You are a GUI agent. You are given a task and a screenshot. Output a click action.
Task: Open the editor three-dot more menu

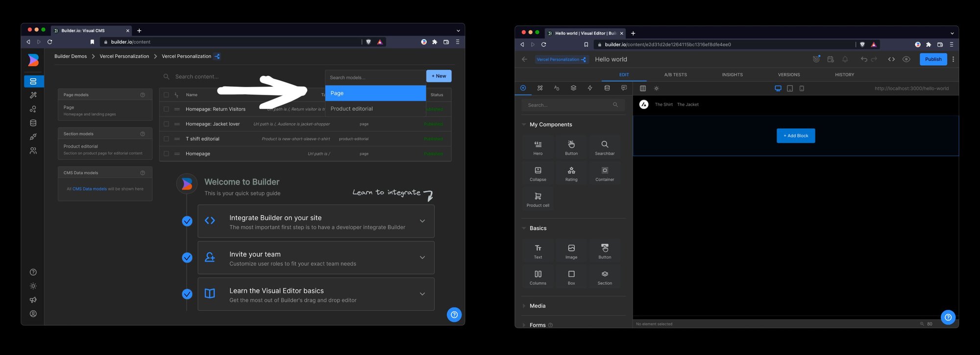point(953,59)
